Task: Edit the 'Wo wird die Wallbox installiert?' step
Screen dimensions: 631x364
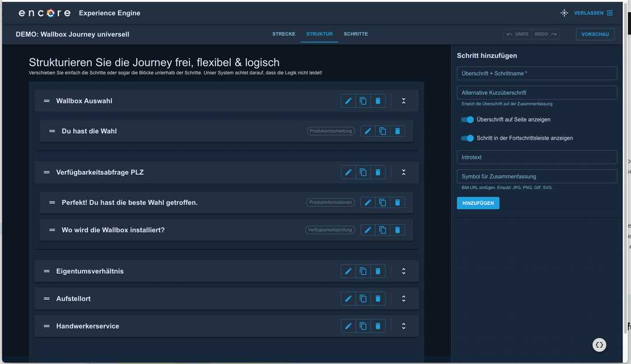Action: (x=367, y=230)
